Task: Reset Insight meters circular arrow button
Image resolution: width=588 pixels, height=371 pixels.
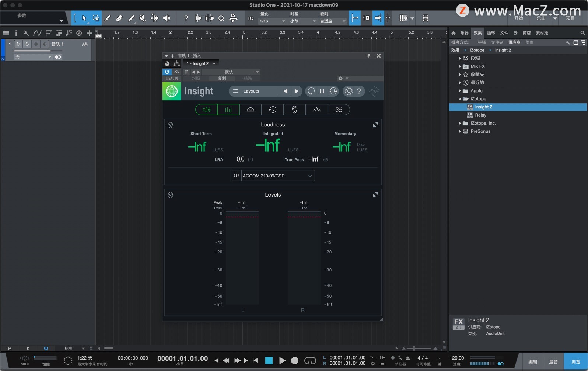Action: click(x=311, y=91)
